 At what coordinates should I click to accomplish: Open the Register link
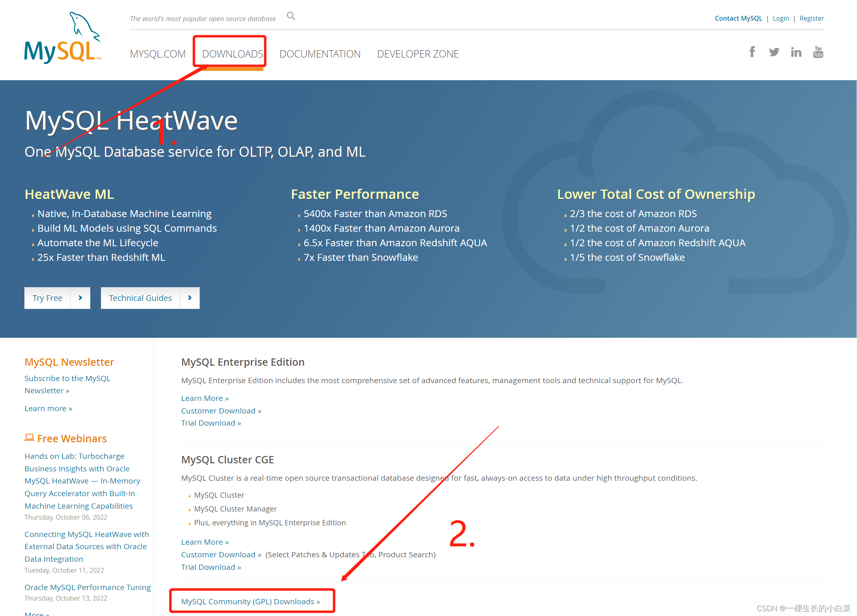tap(811, 18)
